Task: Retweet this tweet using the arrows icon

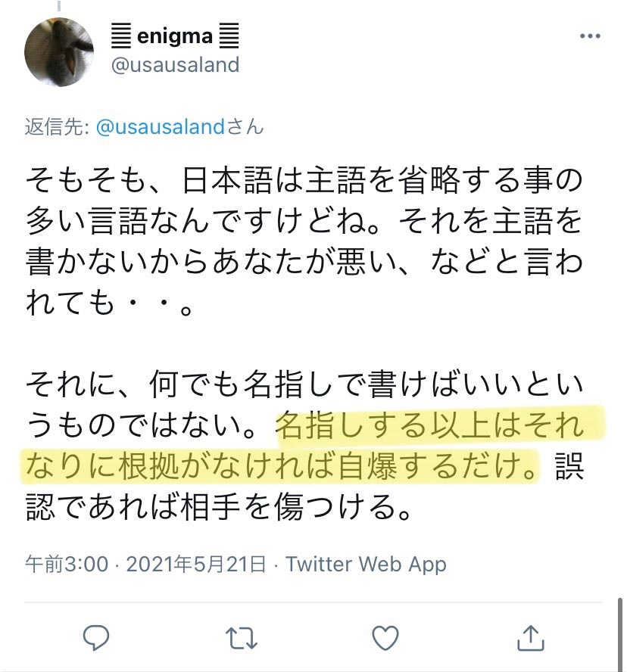Action: [x=241, y=638]
